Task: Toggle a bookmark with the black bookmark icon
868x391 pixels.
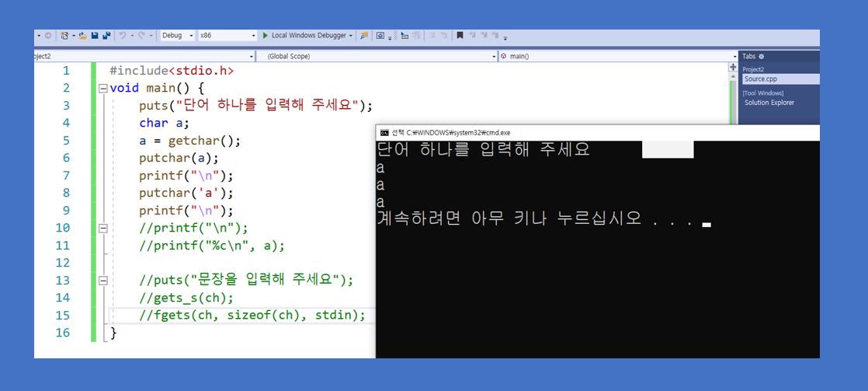Action: click(460, 36)
